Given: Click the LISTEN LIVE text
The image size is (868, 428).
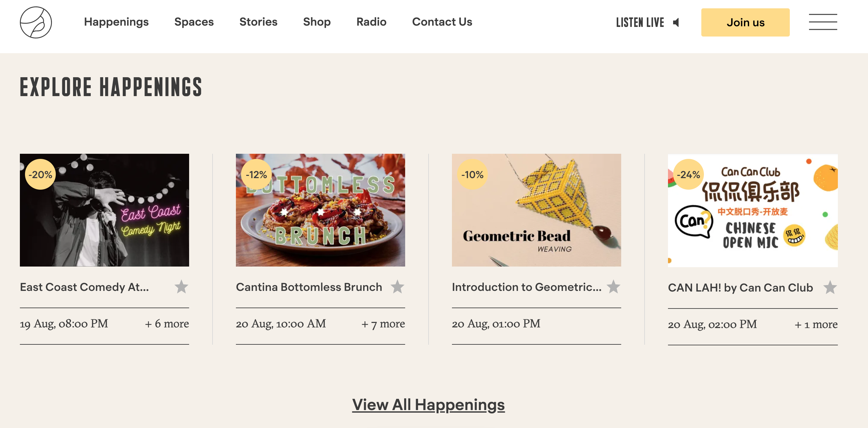Looking at the screenshot, I should click(640, 22).
